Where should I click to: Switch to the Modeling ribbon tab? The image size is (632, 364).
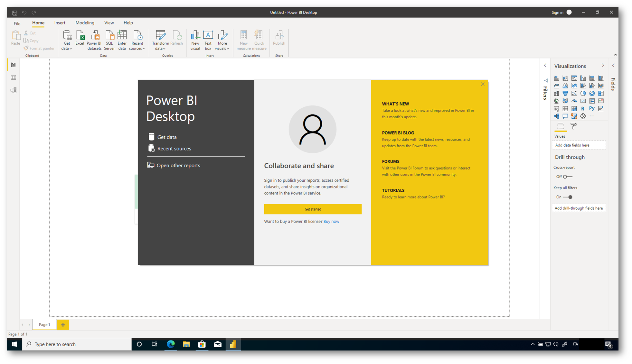85,23
